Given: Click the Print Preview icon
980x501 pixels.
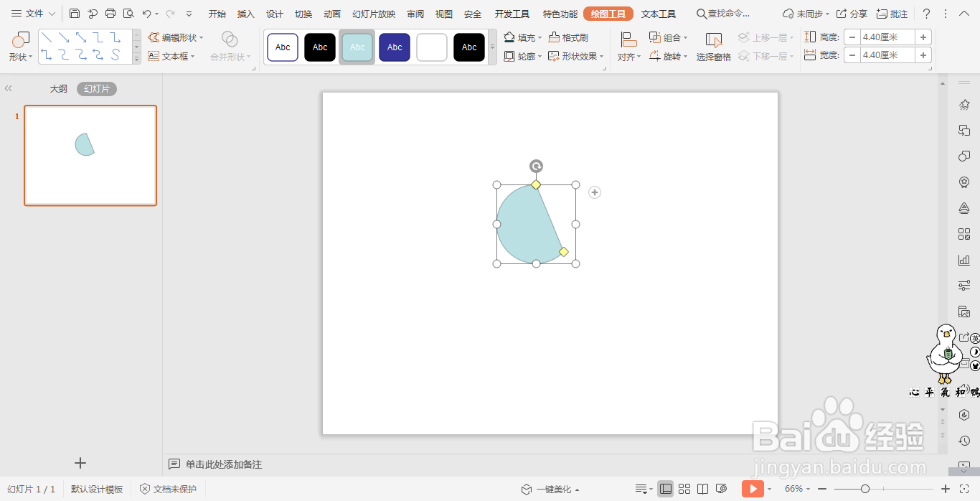Looking at the screenshot, I should [128, 14].
